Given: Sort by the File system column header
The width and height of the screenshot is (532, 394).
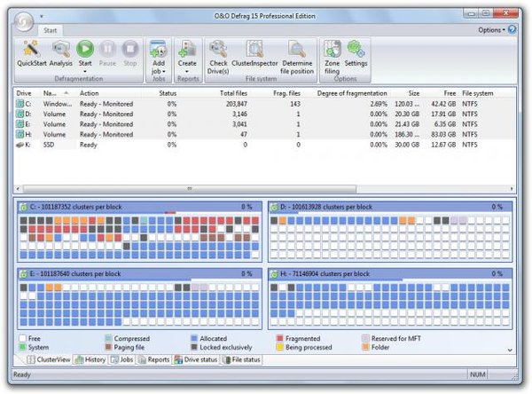Looking at the screenshot, I should click(x=477, y=93).
